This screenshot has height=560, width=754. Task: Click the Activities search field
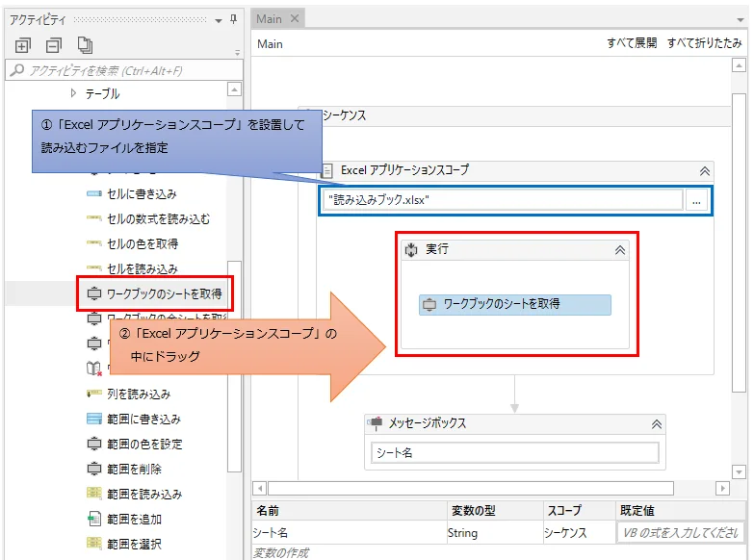tap(124, 70)
